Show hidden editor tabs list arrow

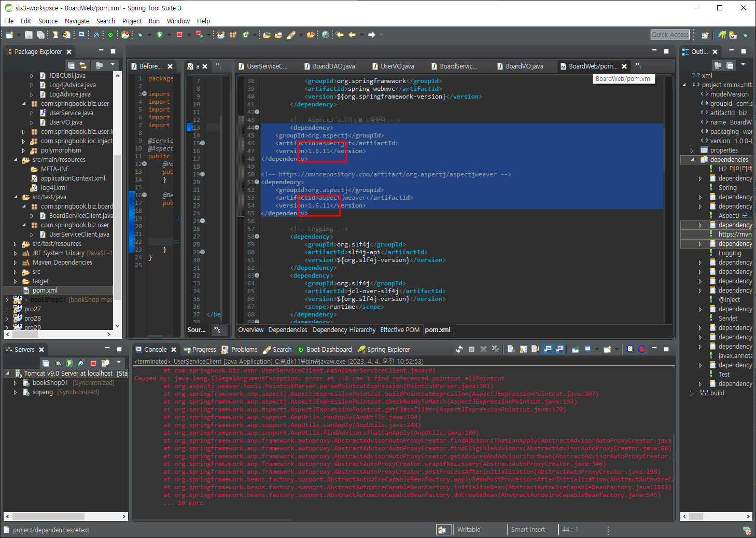(638, 66)
